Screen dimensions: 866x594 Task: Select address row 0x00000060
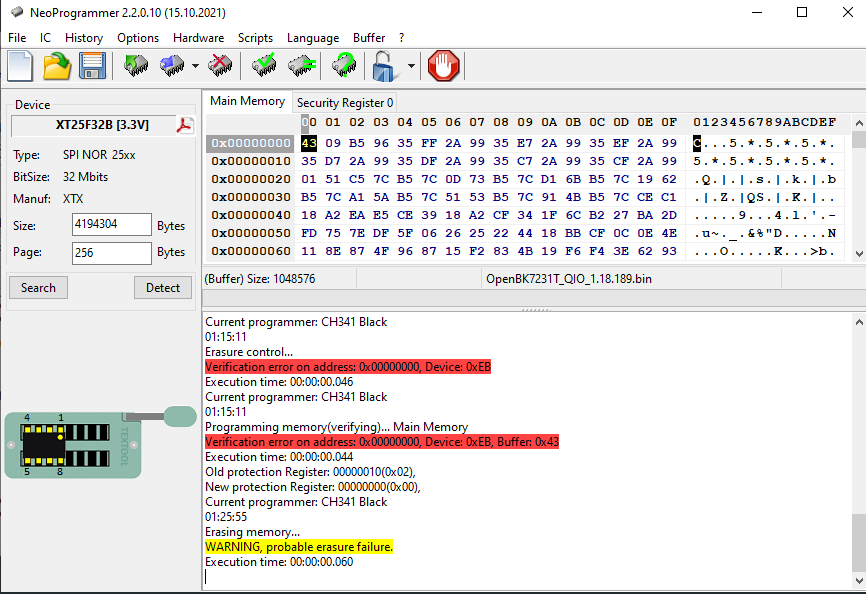point(251,251)
